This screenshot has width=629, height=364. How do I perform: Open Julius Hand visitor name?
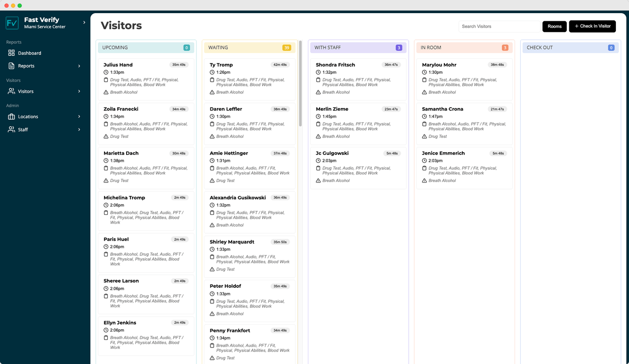coord(118,65)
